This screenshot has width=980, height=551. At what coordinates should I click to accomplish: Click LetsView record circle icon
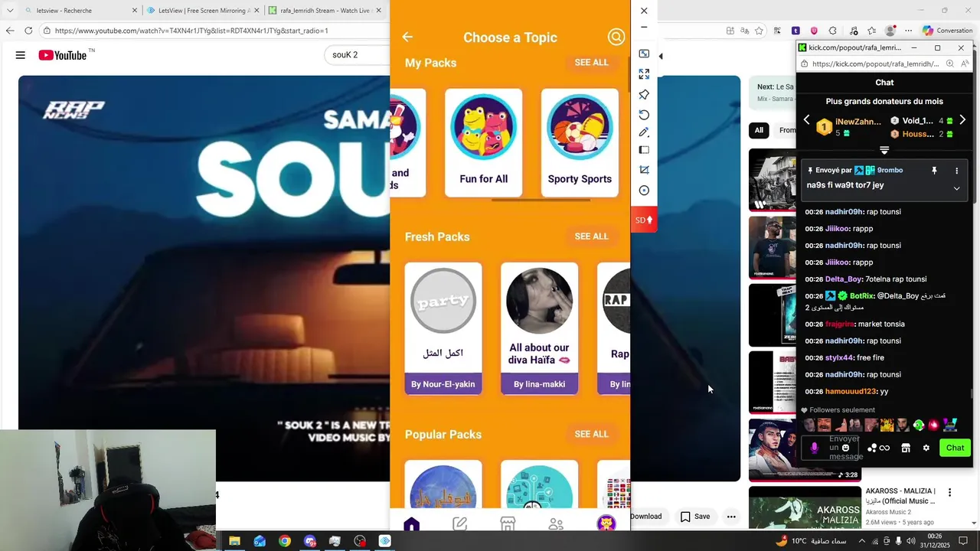click(x=644, y=191)
